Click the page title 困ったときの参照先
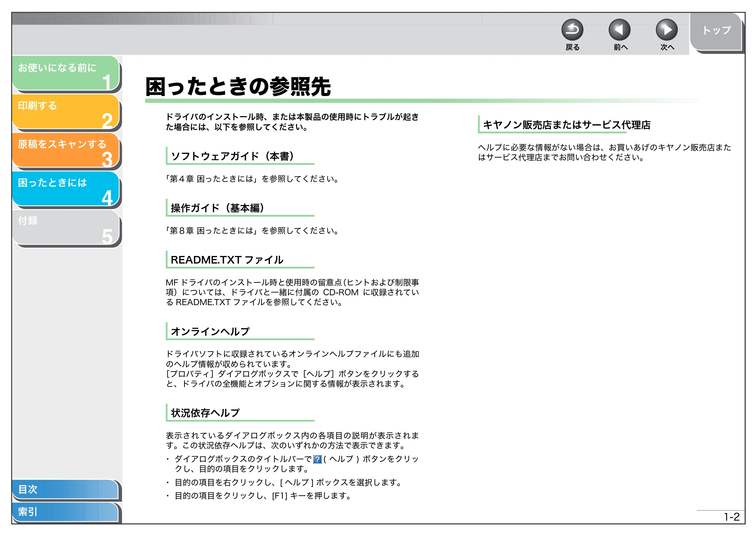 tap(238, 87)
